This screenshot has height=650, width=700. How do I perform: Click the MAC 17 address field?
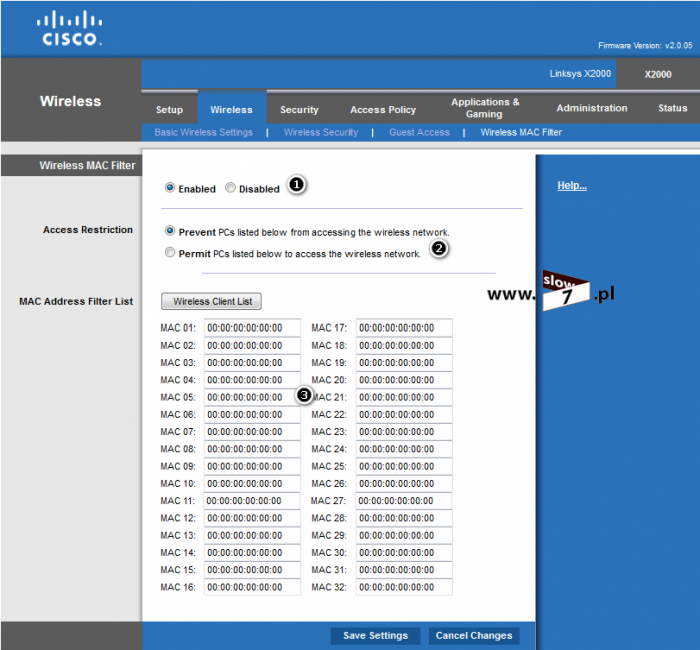click(x=404, y=328)
